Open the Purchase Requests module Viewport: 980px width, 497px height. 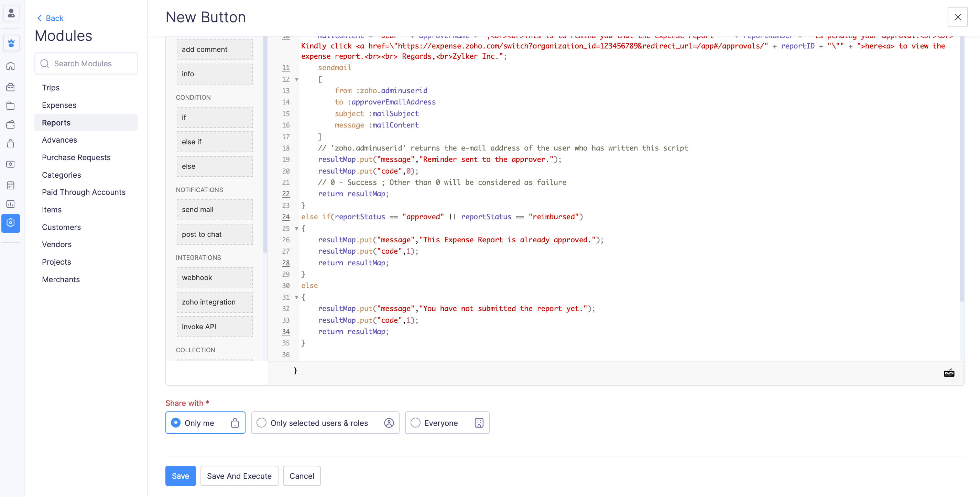[76, 157]
